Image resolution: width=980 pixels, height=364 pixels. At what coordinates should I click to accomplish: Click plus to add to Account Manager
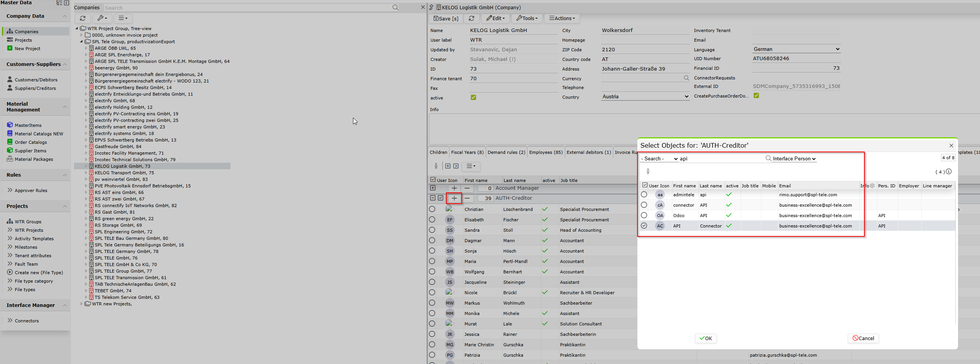pyautogui.click(x=454, y=188)
